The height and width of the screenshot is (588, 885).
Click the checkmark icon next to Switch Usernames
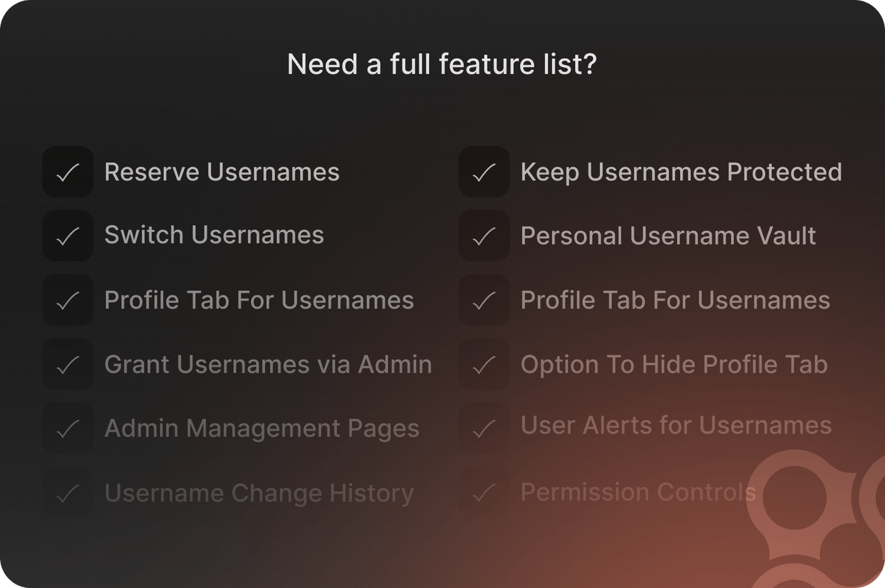68,236
